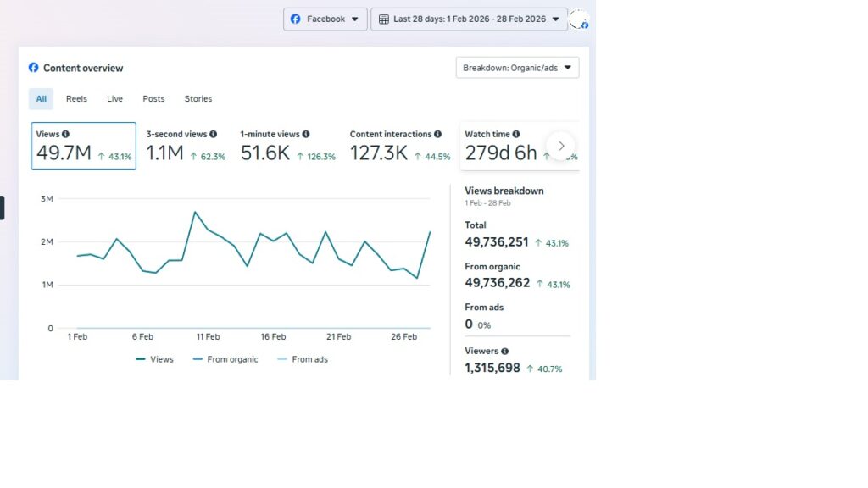Viewport: 868px width, 488px height.
Task: Click the Facebook logo beside Content overview
Action: [x=34, y=68]
